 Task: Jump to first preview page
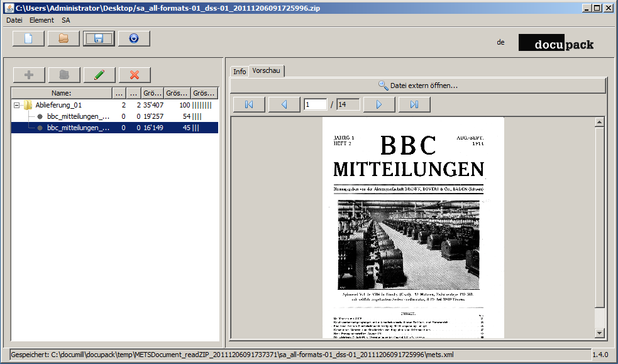pos(249,104)
